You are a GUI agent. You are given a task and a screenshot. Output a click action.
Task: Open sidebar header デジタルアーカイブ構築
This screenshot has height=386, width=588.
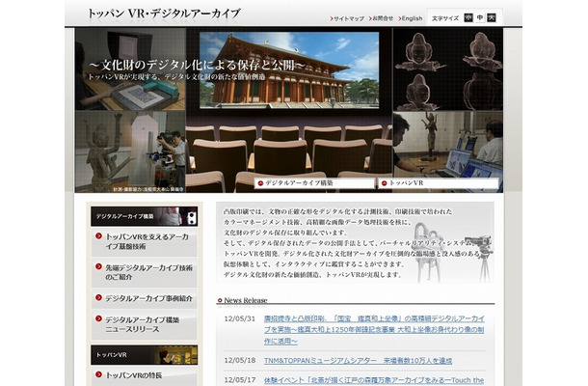click(144, 216)
